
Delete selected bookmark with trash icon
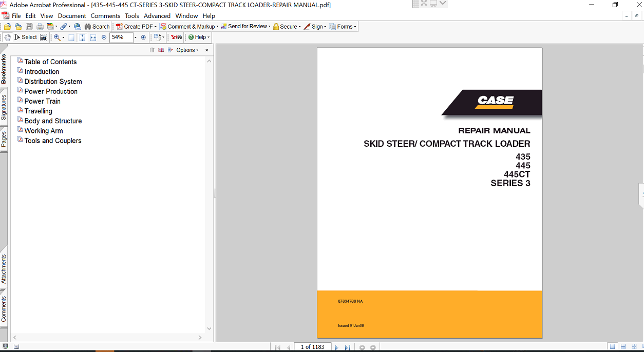click(152, 50)
